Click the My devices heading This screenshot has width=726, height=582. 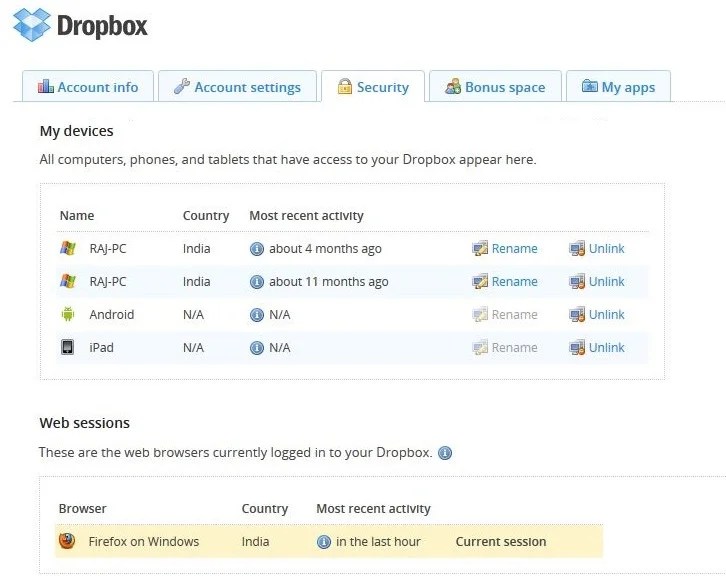(76, 131)
